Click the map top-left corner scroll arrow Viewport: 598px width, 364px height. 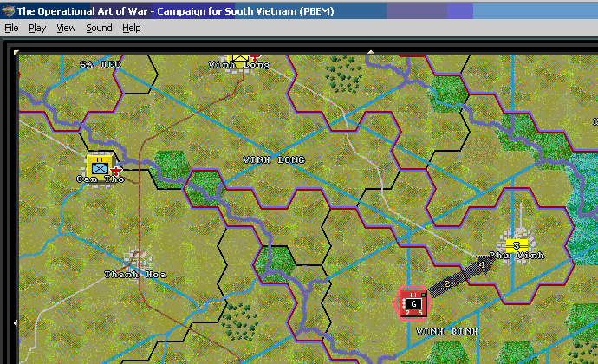click(16, 52)
